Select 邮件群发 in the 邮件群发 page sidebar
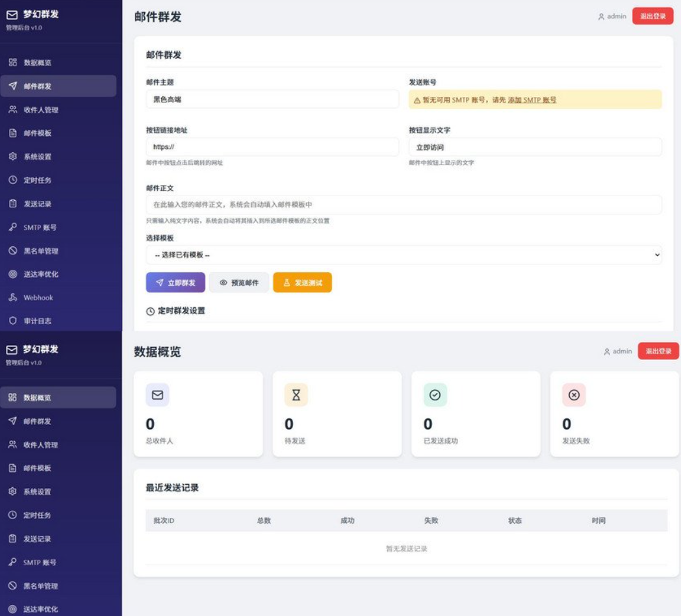The height and width of the screenshot is (616, 681). (x=58, y=86)
